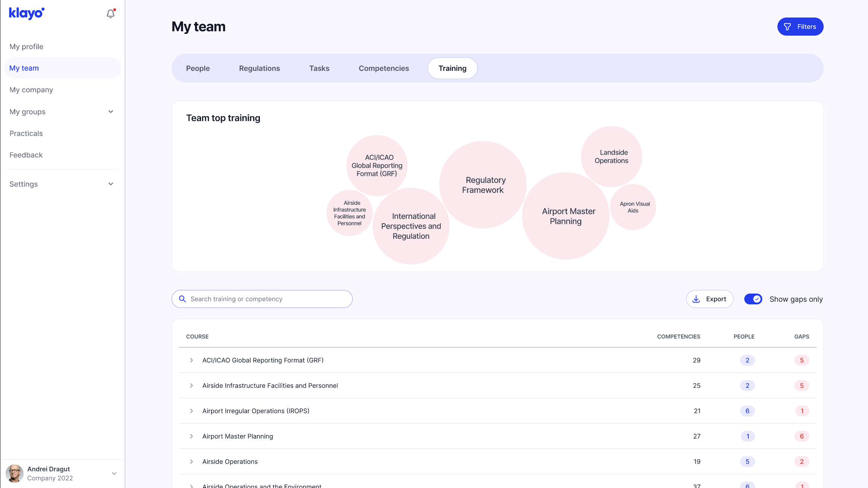Click the search magnifier icon
Screen dimensions: 868x488
182,299
